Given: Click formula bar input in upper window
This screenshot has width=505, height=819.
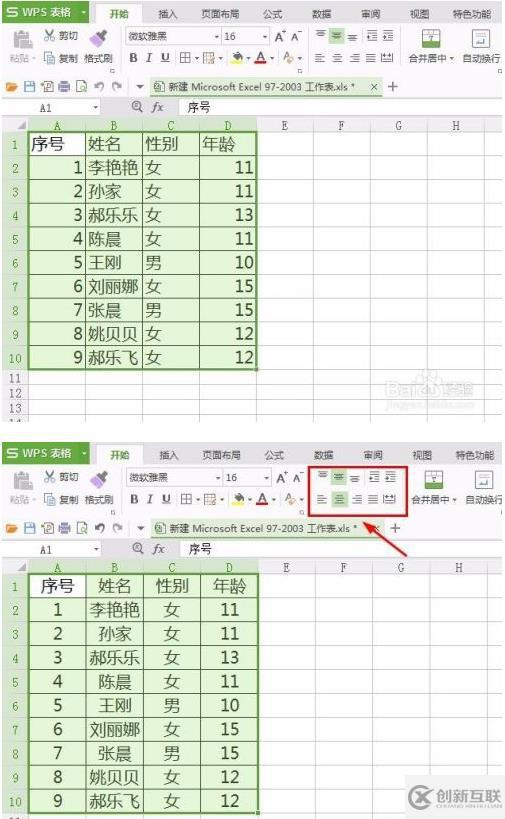Looking at the screenshot, I should 339,108.
